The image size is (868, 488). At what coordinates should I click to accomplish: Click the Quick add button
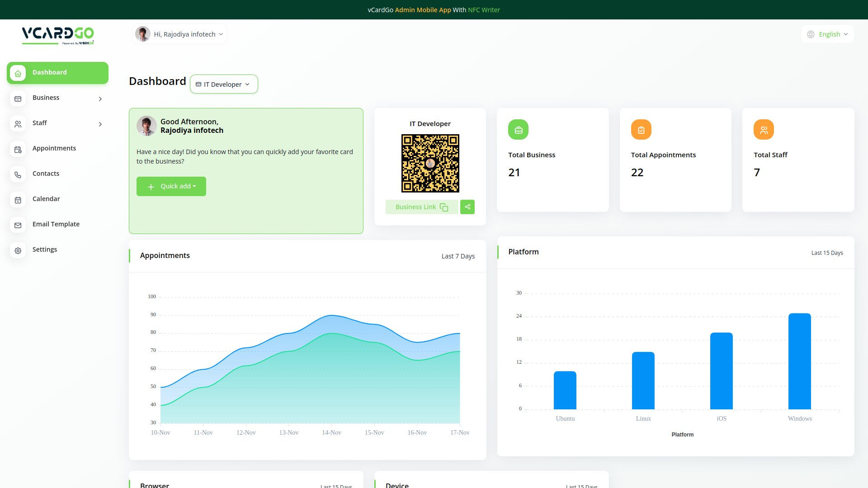pyautogui.click(x=171, y=187)
